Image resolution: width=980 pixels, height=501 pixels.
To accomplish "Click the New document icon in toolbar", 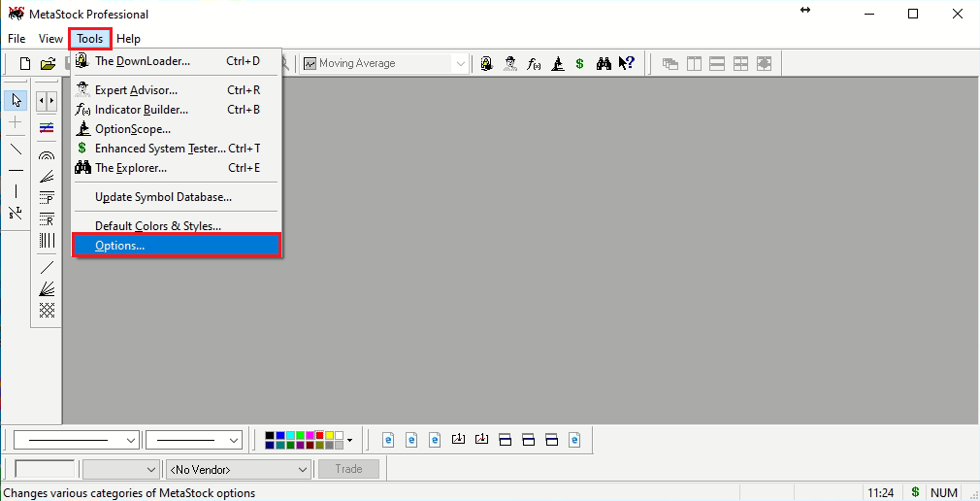I will (x=25, y=63).
